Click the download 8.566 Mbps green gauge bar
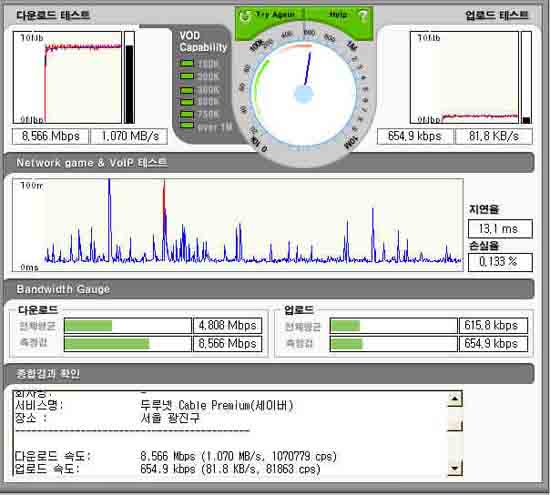This screenshot has height=495, width=550. coord(107,344)
